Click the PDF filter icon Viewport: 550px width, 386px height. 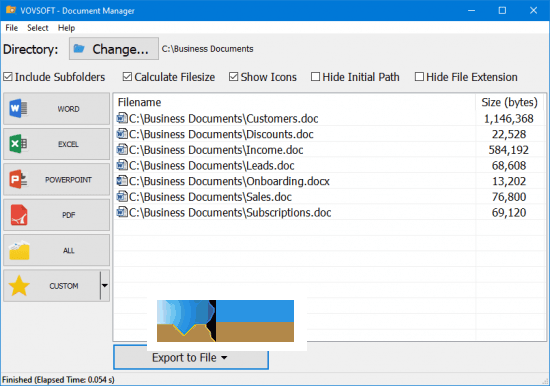[x=19, y=215]
